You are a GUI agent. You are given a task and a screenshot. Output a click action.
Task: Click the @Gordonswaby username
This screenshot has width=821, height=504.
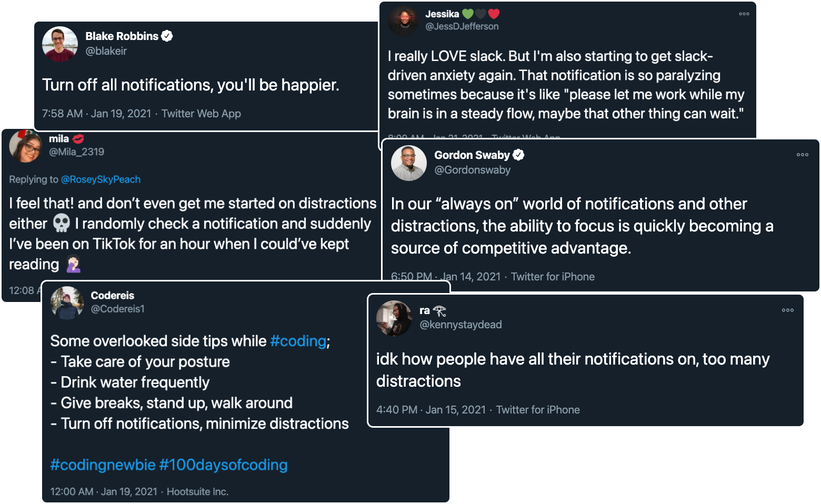pyautogui.click(x=472, y=170)
